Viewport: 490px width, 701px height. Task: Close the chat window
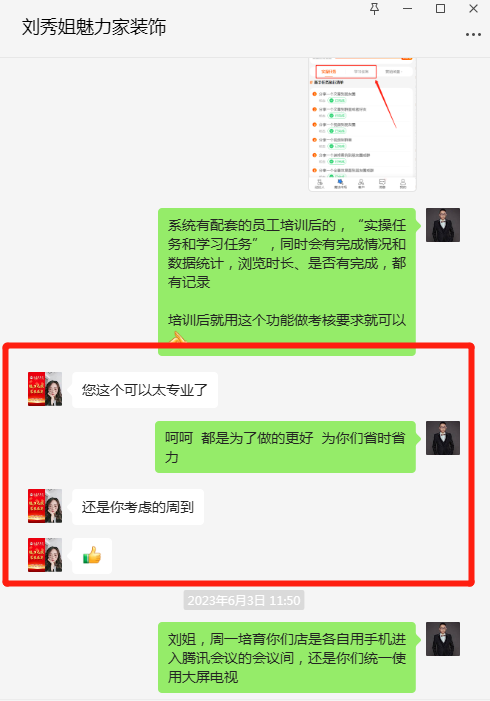point(473,8)
